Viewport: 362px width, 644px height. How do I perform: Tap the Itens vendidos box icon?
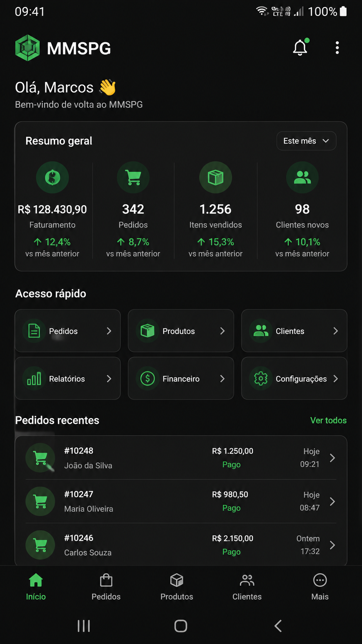click(x=215, y=178)
